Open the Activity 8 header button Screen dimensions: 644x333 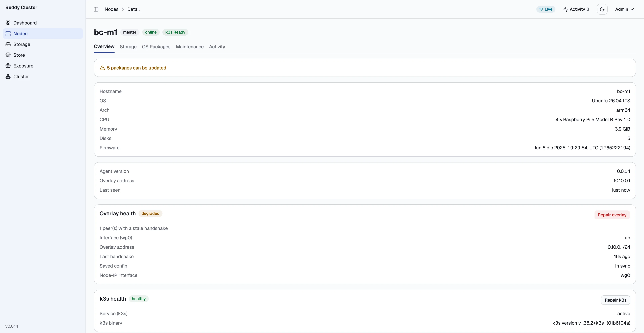click(576, 9)
